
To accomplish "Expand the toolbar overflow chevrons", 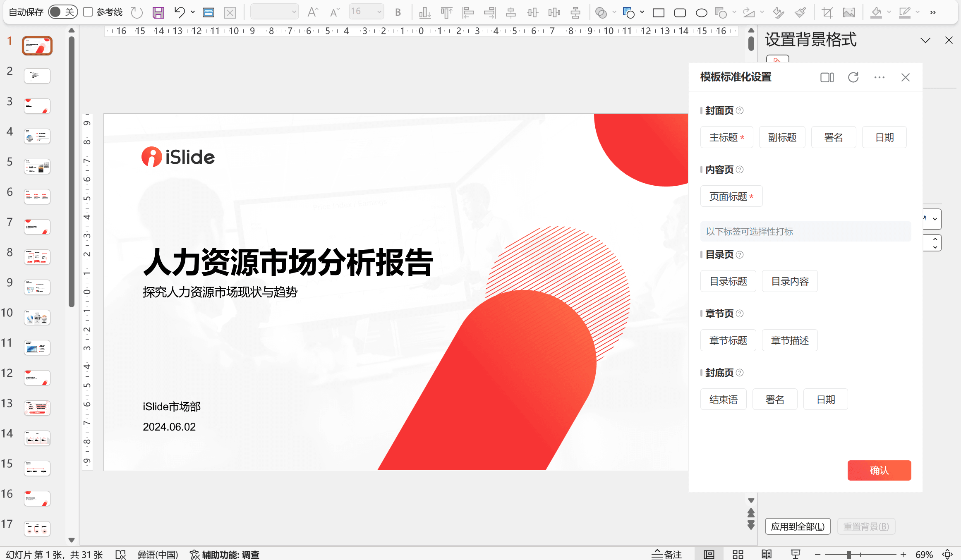I will coord(933,12).
